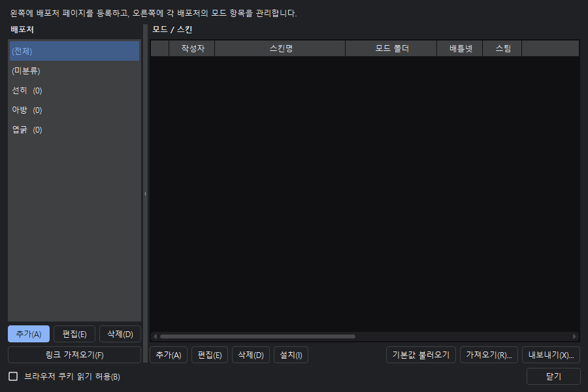Sort by 스팀 column header
Viewport: 588px width, 392px height.
[502, 48]
